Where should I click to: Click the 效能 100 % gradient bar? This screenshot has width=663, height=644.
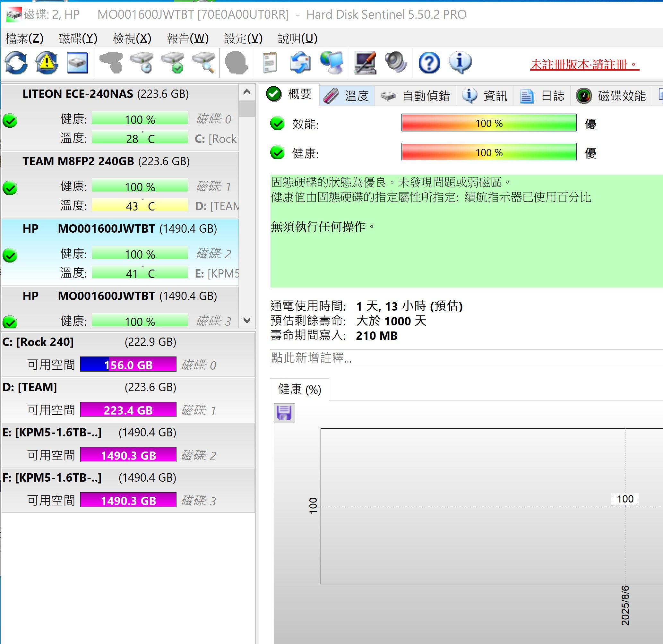pyautogui.click(x=489, y=123)
